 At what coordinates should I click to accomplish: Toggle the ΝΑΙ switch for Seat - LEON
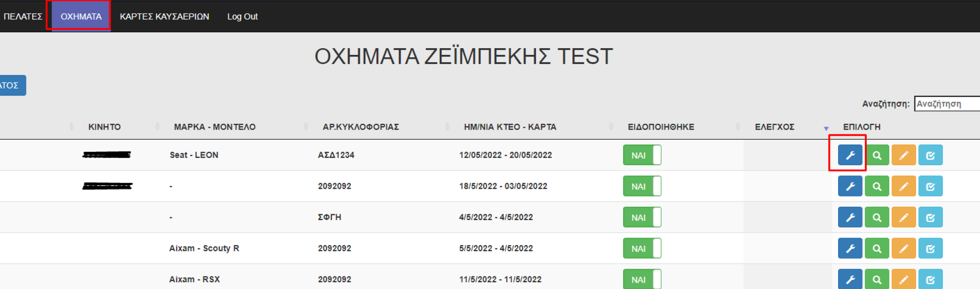click(x=642, y=155)
